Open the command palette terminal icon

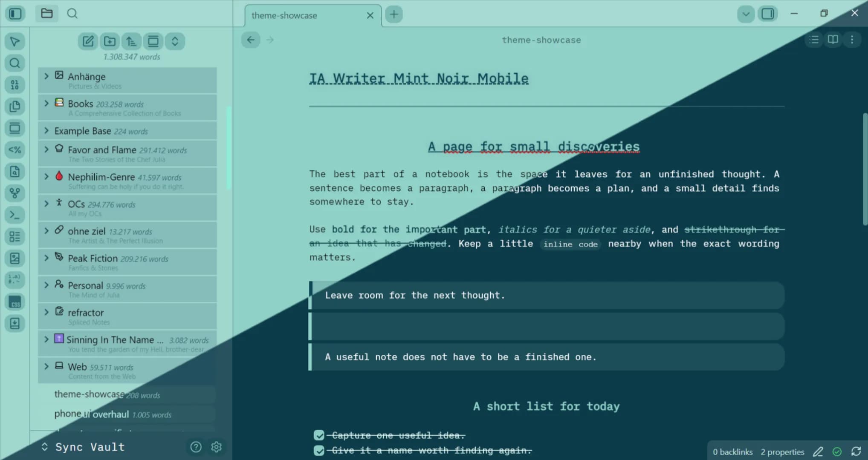coord(15,215)
